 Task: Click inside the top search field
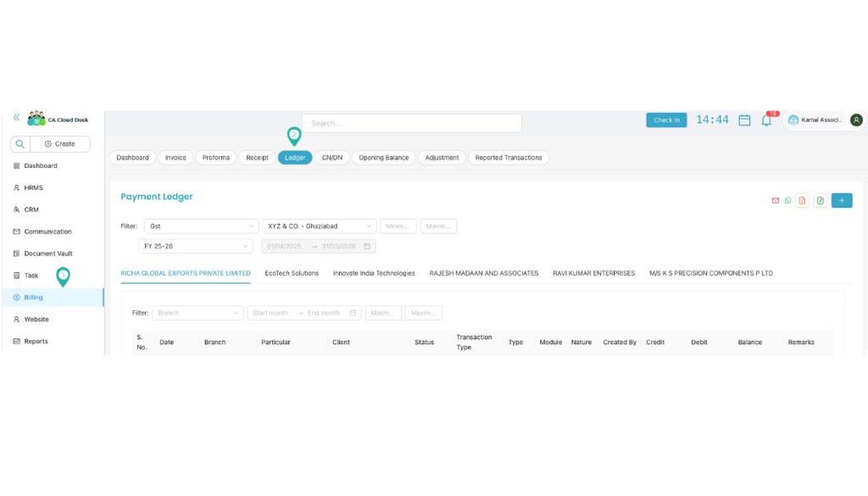[411, 123]
